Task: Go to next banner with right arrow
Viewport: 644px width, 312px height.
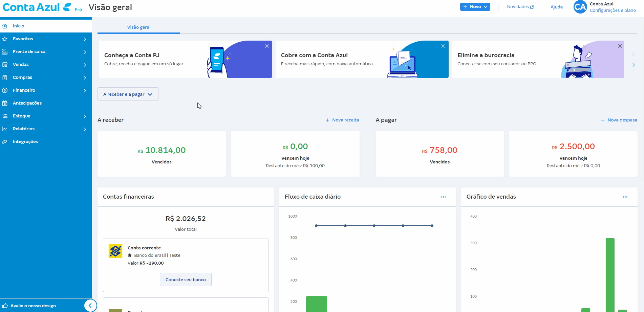Action: (634, 65)
